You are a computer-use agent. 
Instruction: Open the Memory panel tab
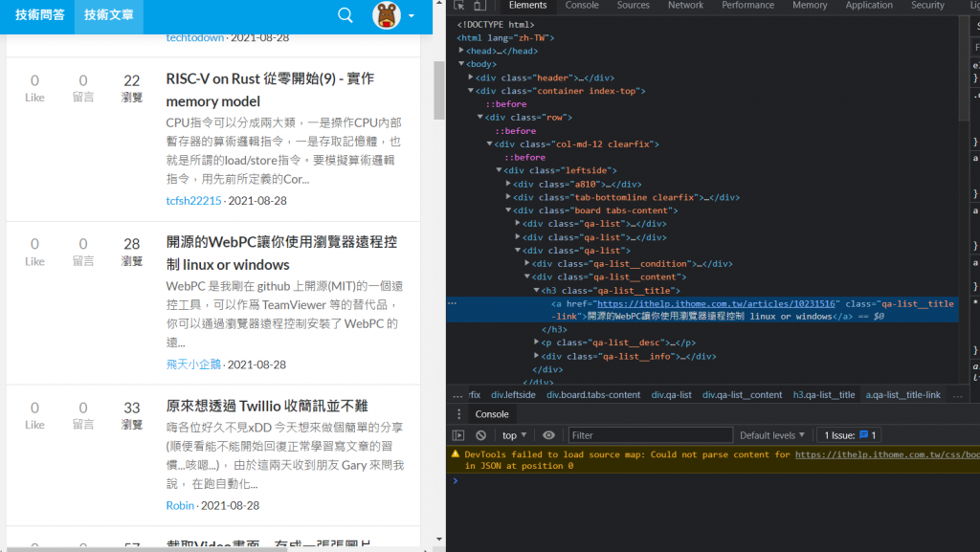pos(810,5)
